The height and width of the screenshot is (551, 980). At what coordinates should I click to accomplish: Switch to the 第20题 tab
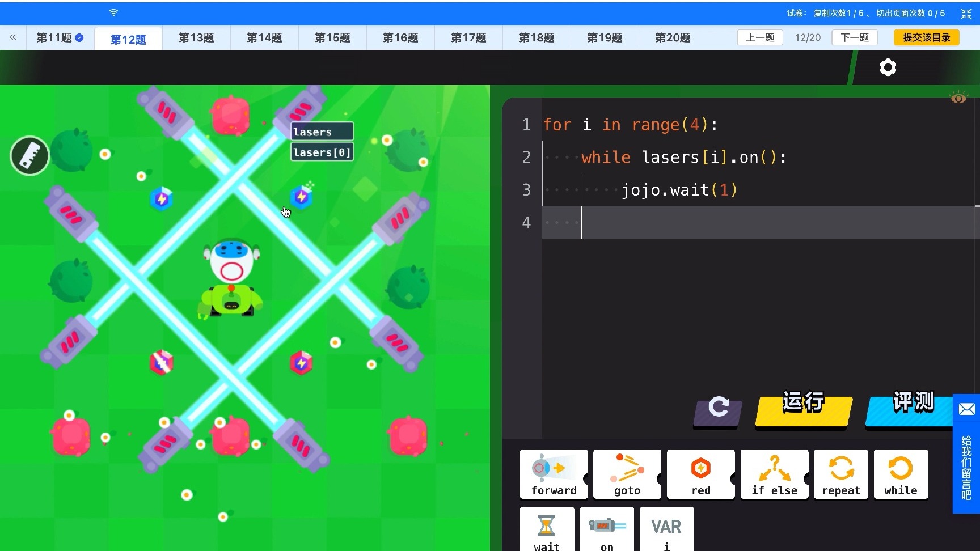click(x=673, y=38)
